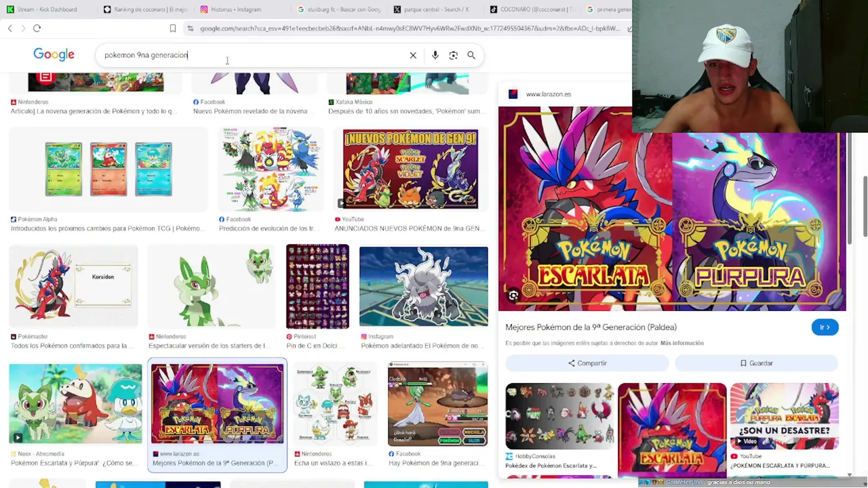
Task: Open NUEVOS POKÉMON DE GEN 9 YouTube thumbnail
Action: [x=410, y=169]
